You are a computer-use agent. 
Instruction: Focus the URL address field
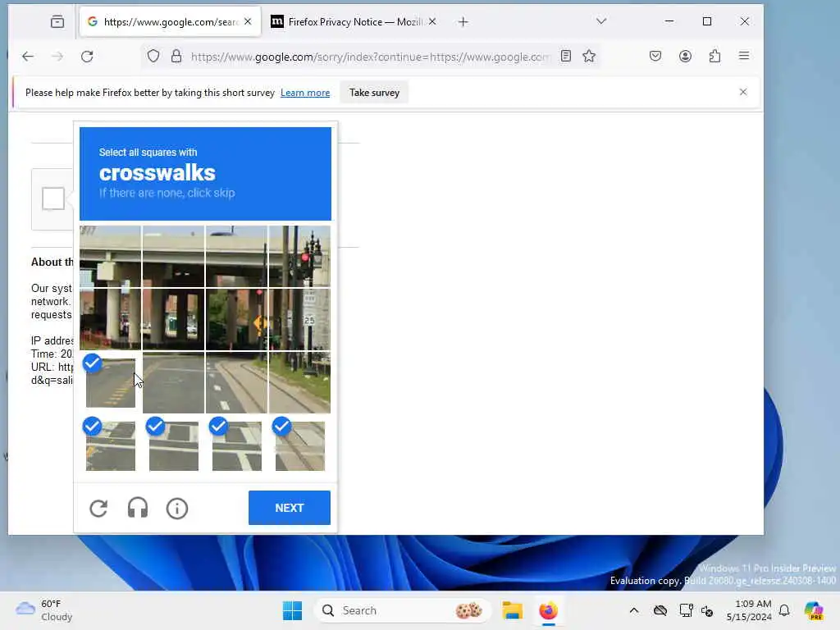(x=370, y=57)
